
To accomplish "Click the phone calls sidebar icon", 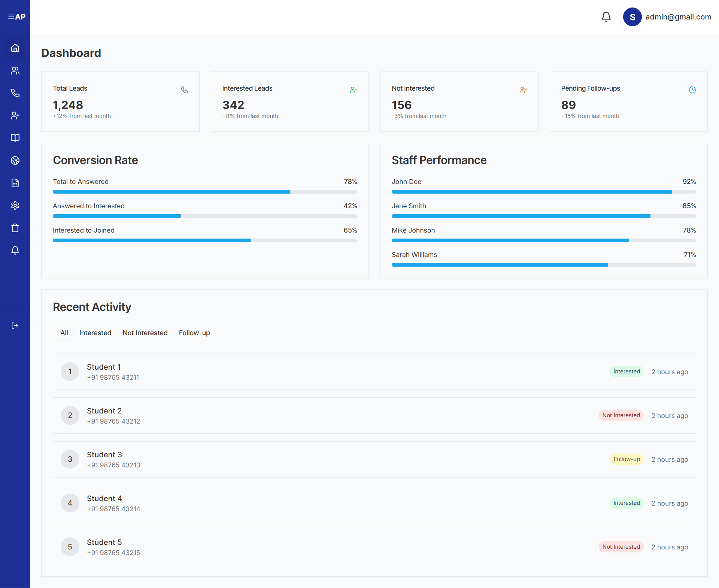I will (x=15, y=93).
